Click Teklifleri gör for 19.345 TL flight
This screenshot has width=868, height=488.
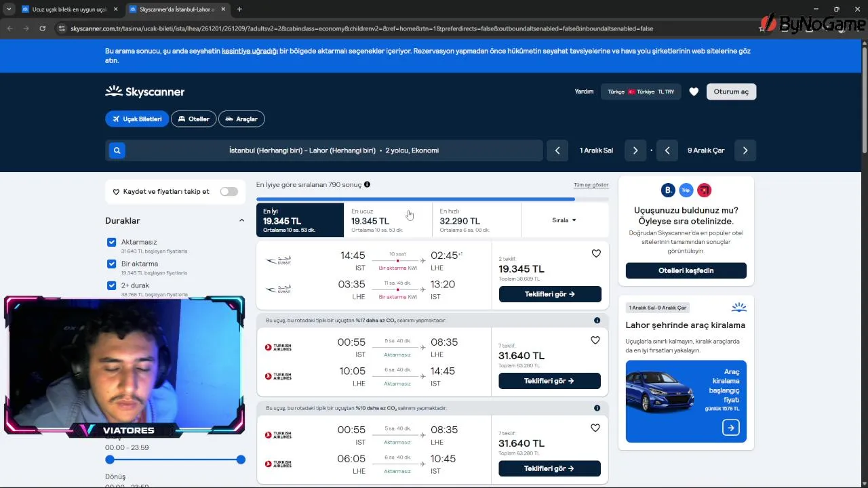(x=550, y=294)
